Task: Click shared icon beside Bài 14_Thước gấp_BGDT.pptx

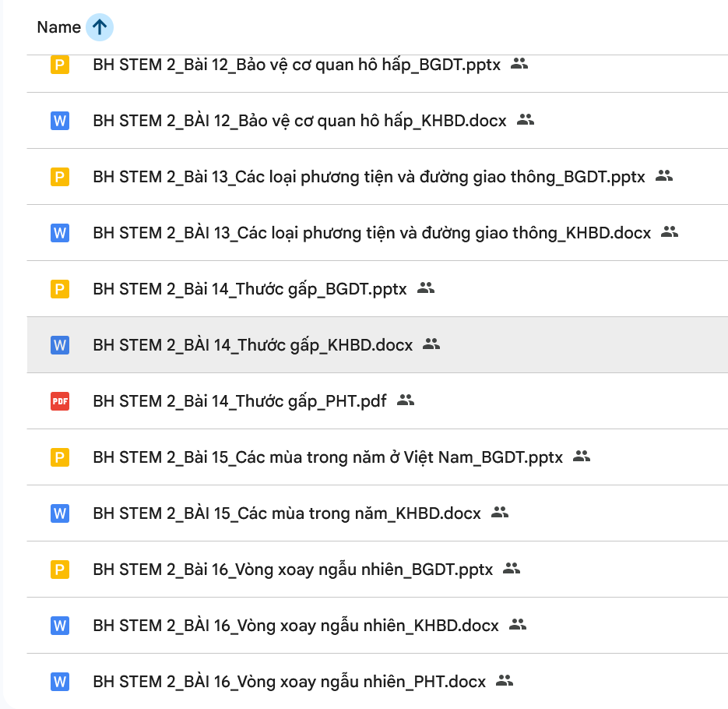Action: (x=426, y=288)
